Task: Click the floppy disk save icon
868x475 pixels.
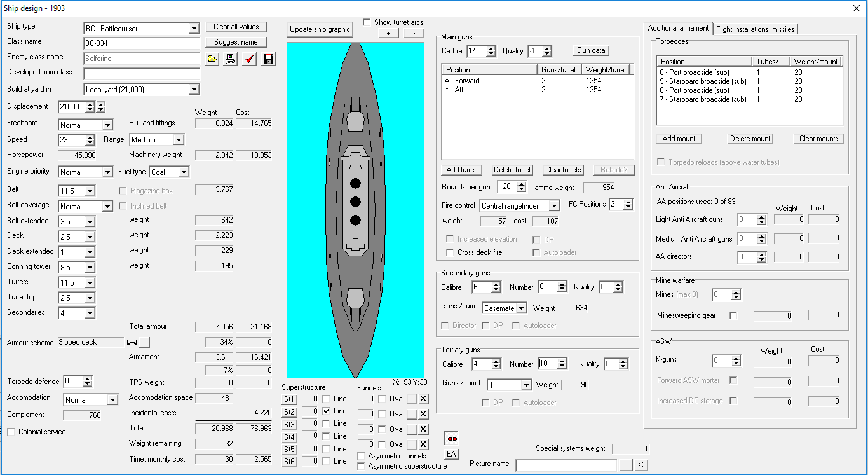Action: click(268, 59)
